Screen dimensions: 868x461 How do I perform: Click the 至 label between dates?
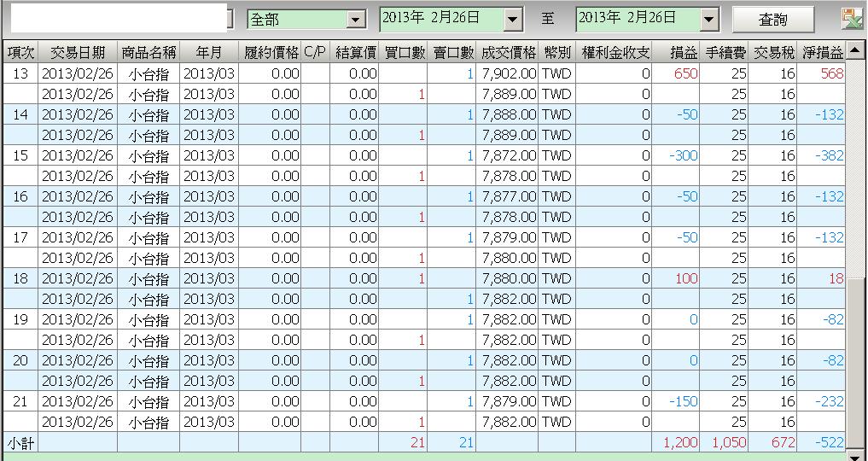[547, 19]
